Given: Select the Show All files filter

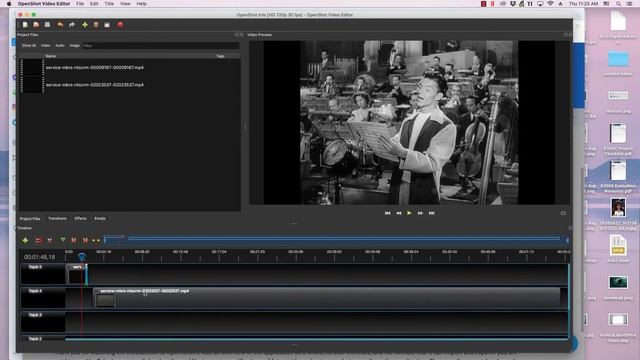Looking at the screenshot, I should point(29,46).
